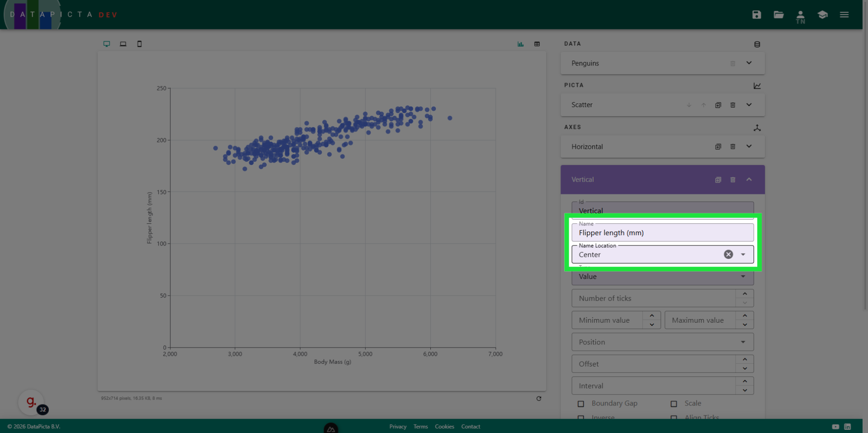This screenshot has height=433, width=868.
Task: Open the Name Location dropdown
Action: coord(743,254)
